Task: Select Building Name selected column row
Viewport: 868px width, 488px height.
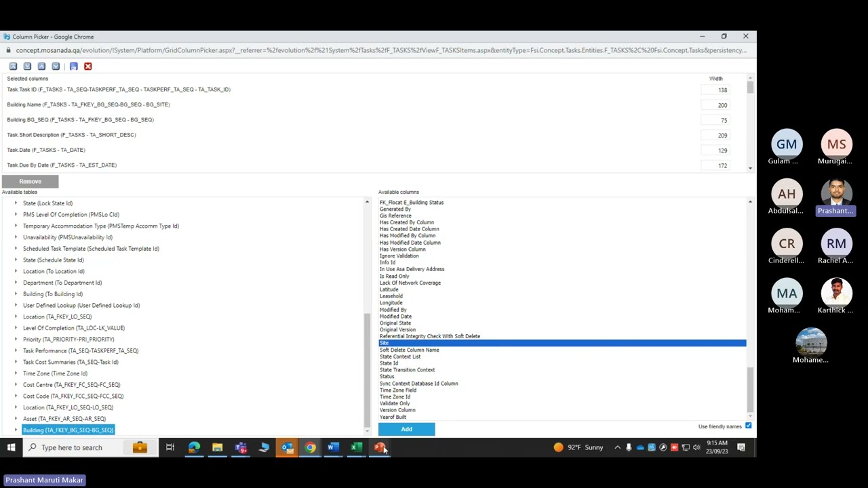Action: 88,104
